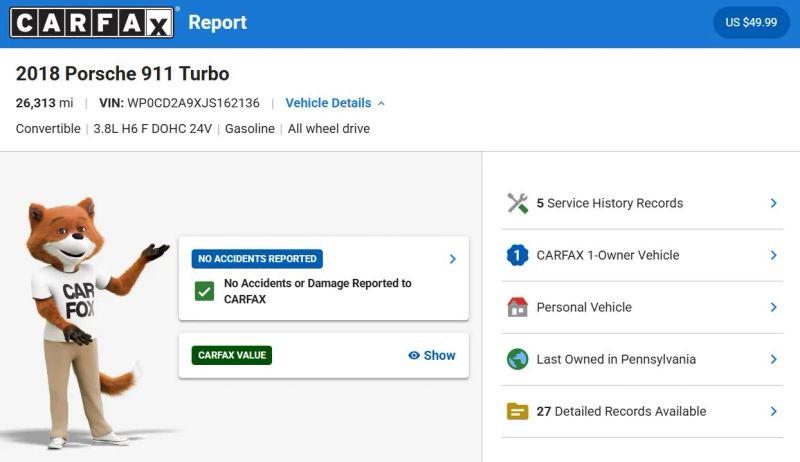Click the 26,313 mi mileage value

[44, 103]
